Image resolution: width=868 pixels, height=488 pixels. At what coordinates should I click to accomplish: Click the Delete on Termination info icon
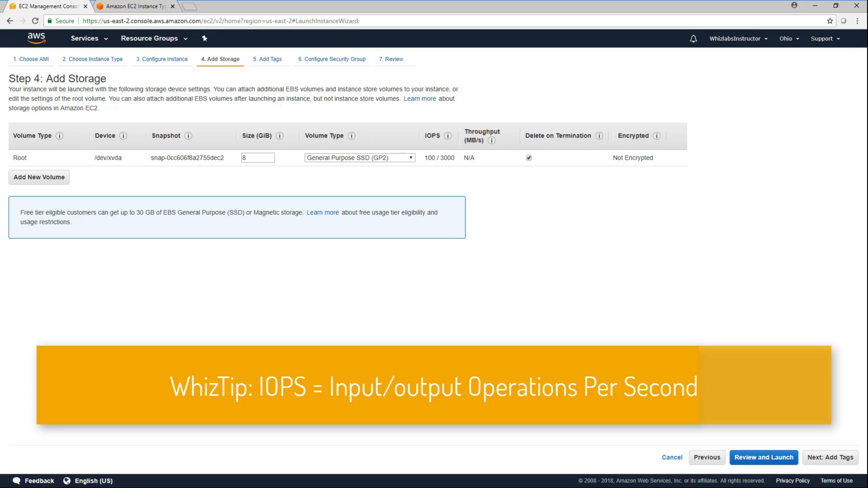click(599, 136)
